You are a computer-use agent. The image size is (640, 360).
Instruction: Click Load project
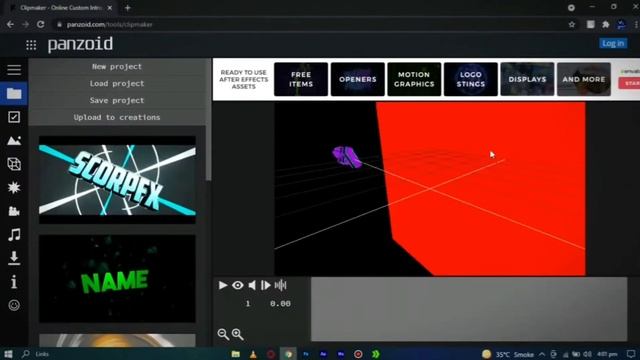(x=117, y=83)
